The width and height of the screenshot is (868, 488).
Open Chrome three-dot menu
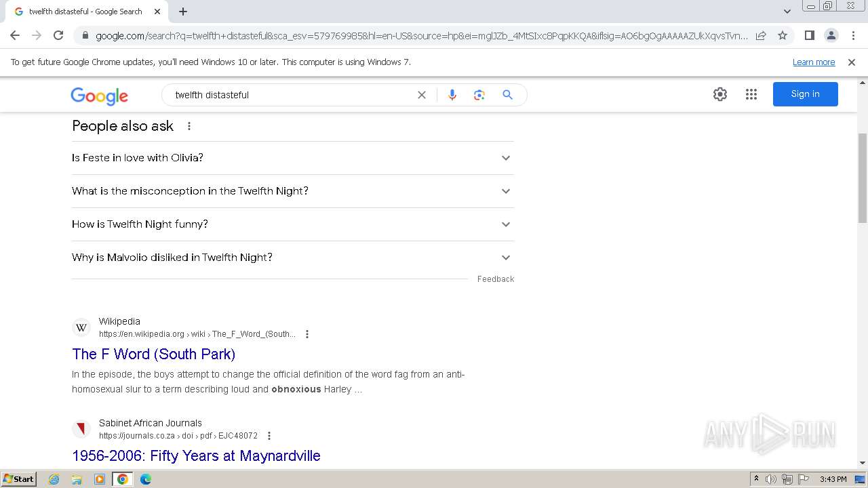click(x=853, y=35)
